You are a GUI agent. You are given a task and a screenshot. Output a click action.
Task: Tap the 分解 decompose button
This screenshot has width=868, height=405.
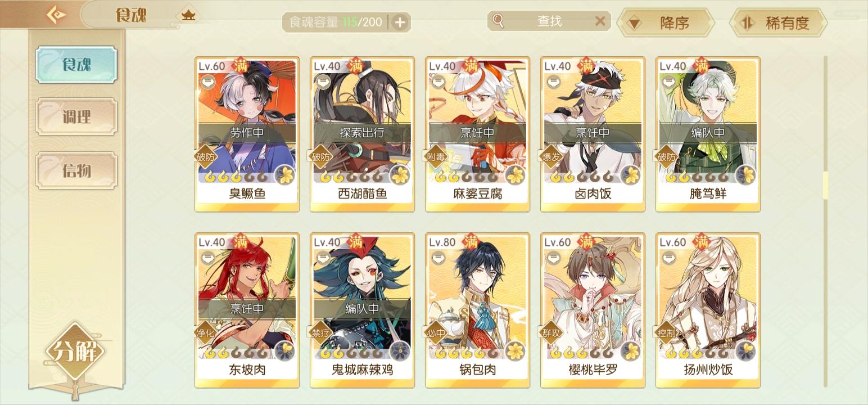75,352
